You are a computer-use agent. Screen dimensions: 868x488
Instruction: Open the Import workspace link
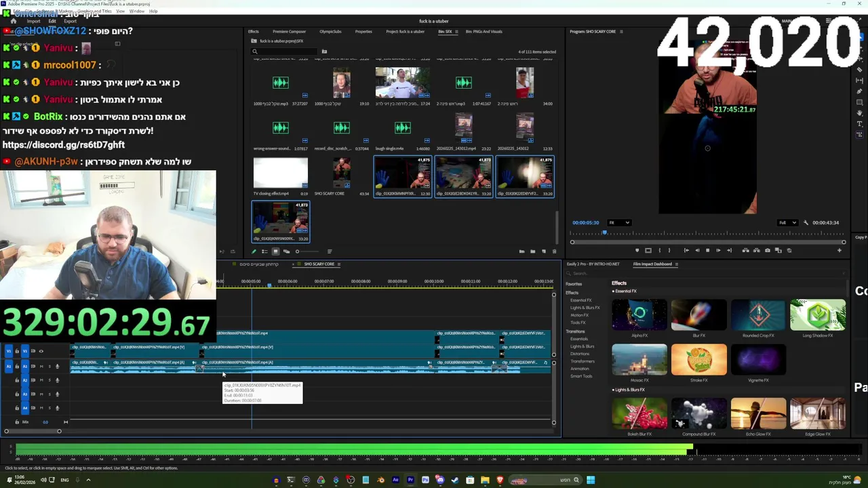click(x=33, y=21)
